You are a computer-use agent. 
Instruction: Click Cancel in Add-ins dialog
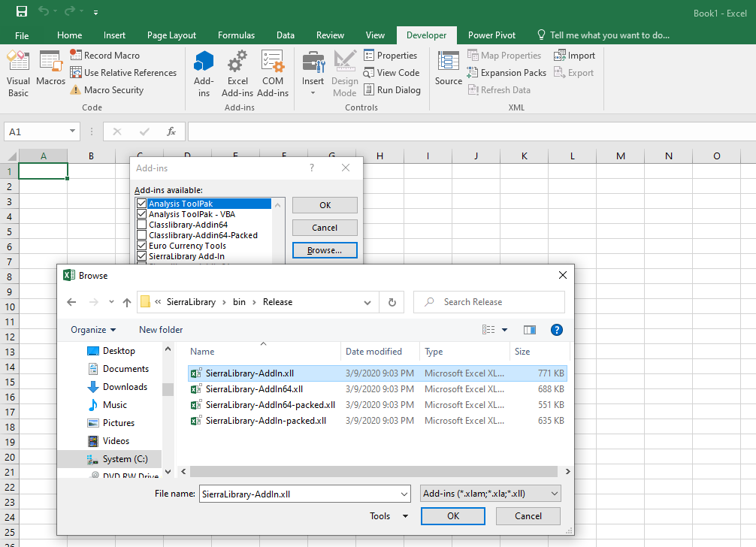tap(325, 228)
